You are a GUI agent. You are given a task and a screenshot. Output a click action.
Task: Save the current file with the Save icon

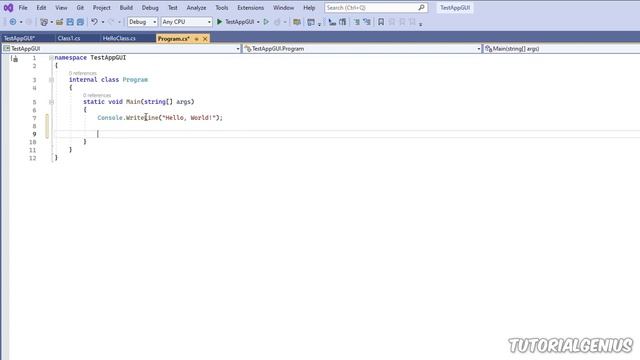coord(70,22)
